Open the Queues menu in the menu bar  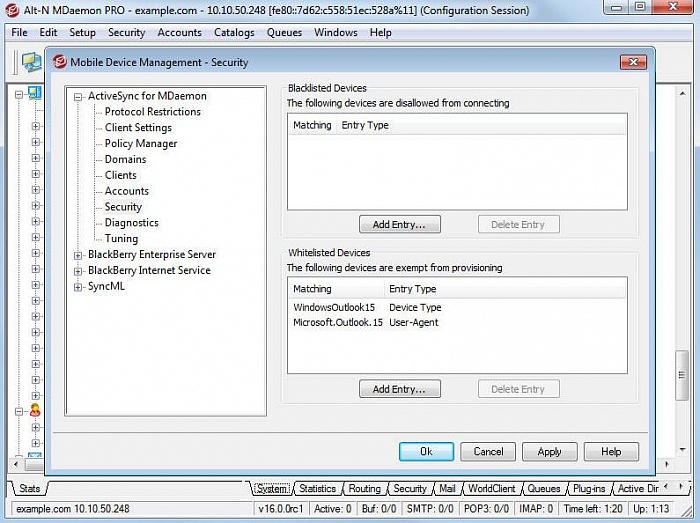point(284,33)
